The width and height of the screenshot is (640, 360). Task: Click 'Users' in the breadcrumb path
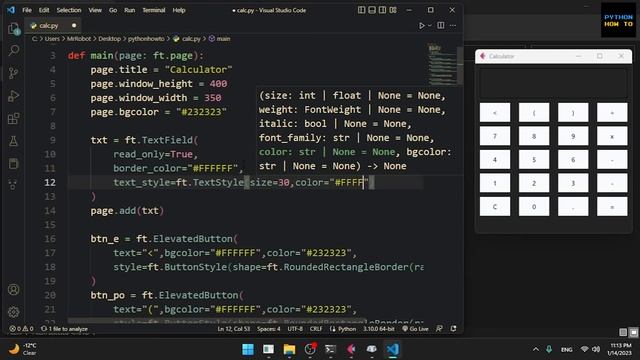click(52, 39)
